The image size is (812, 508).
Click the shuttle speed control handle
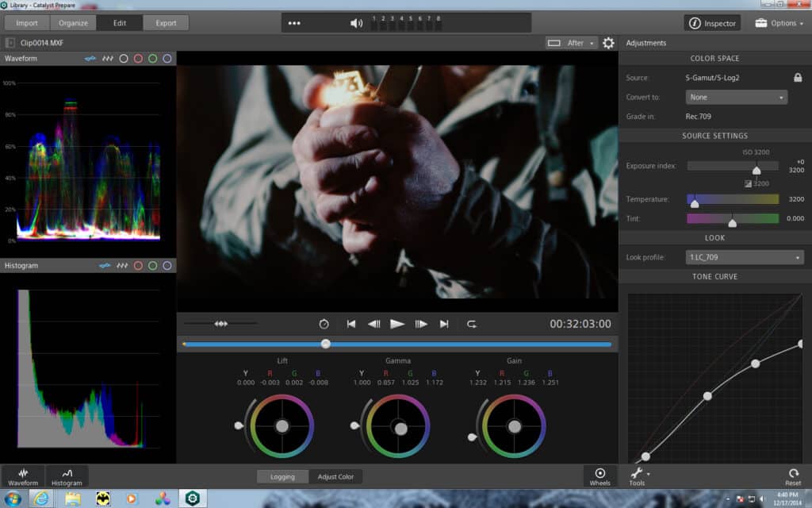click(x=221, y=324)
